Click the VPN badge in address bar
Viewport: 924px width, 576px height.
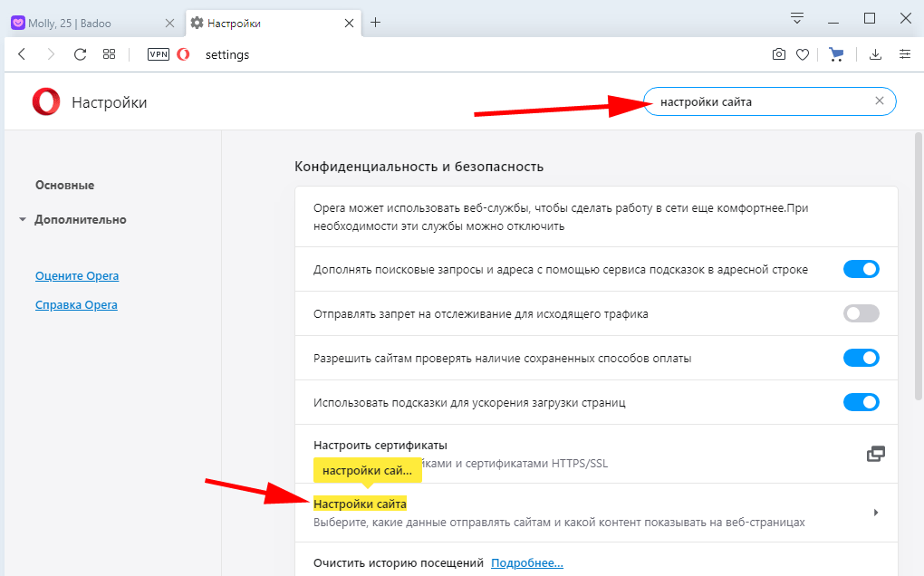click(x=159, y=54)
